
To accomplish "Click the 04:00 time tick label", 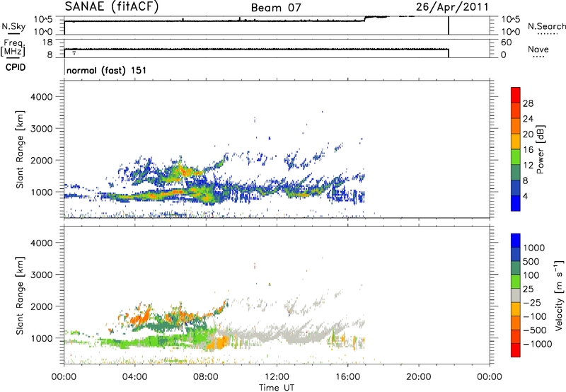I will click(x=134, y=377).
